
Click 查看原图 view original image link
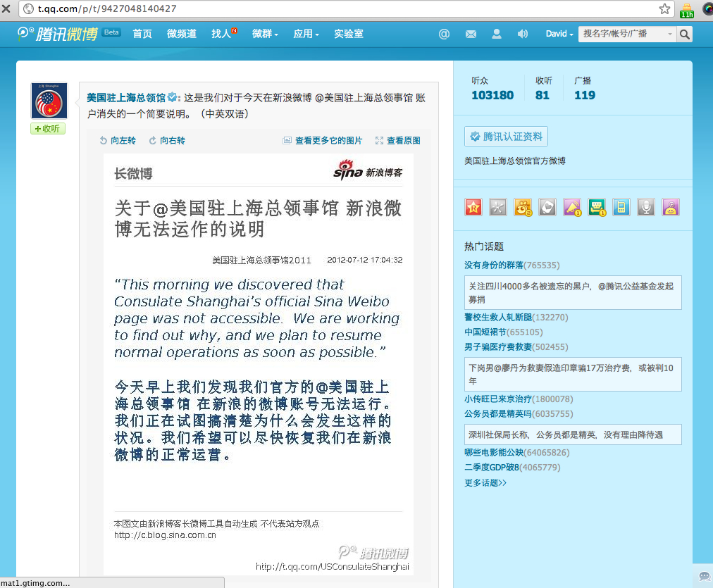pyautogui.click(x=398, y=140)
